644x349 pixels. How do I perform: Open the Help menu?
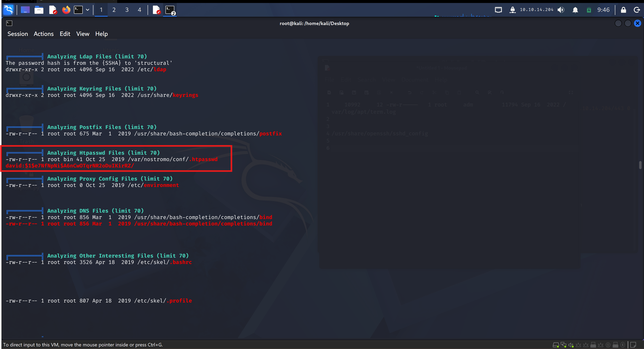101,34
